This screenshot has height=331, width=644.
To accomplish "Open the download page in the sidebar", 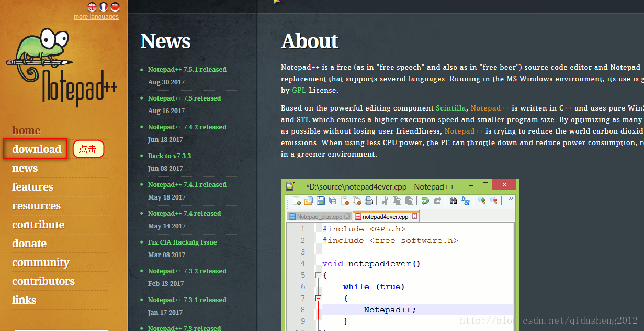I will (x=37, y=149).
